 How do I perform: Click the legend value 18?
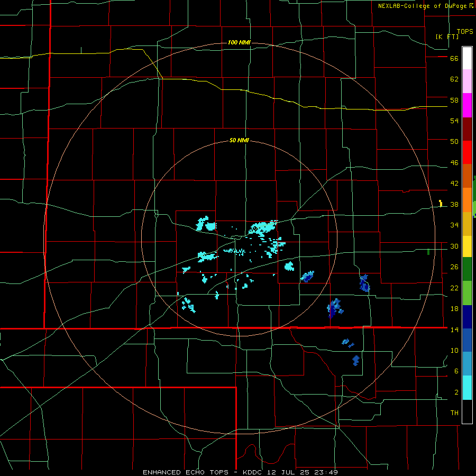[454, 309]
